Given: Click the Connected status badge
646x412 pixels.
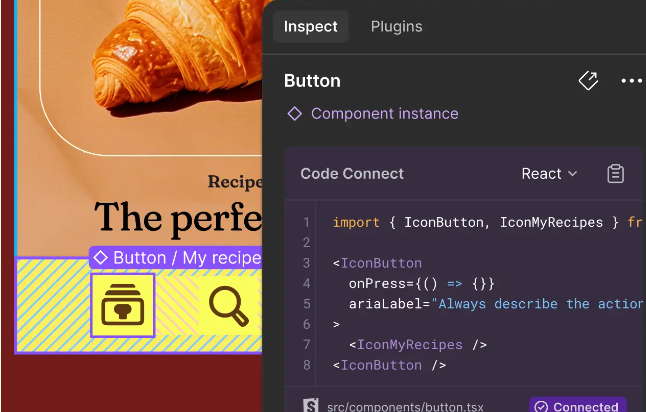Looking at the screenshot, I should point(578,405).
